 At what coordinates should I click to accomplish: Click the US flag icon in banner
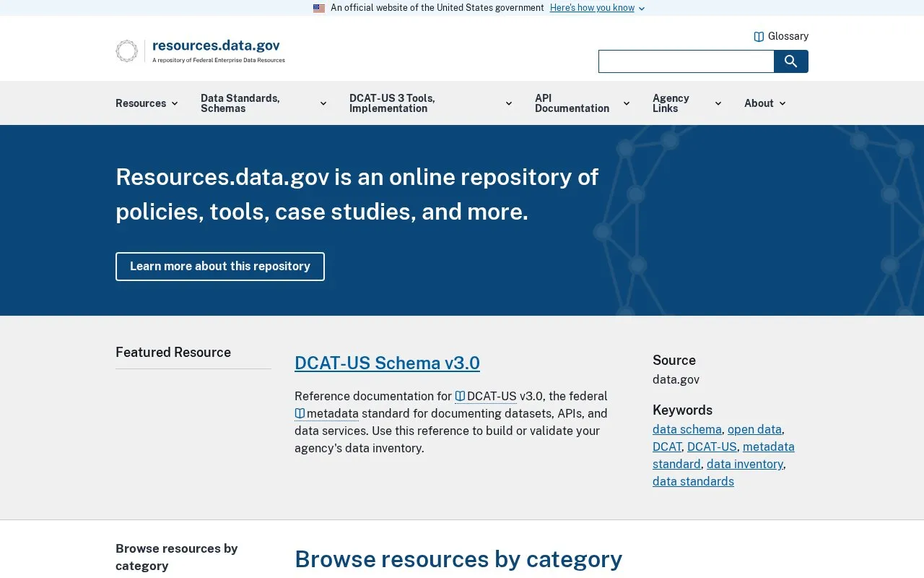319,8
